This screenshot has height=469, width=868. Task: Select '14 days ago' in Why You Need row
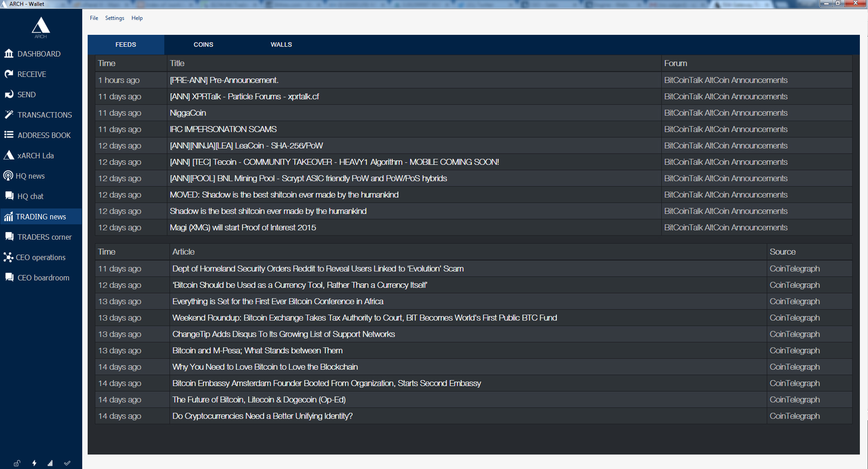(120, 367)
